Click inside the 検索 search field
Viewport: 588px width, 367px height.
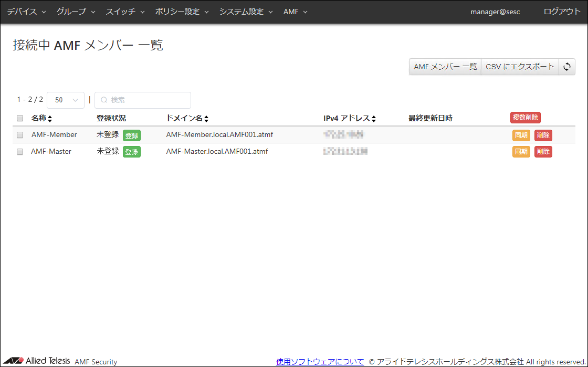coord(147,100)
